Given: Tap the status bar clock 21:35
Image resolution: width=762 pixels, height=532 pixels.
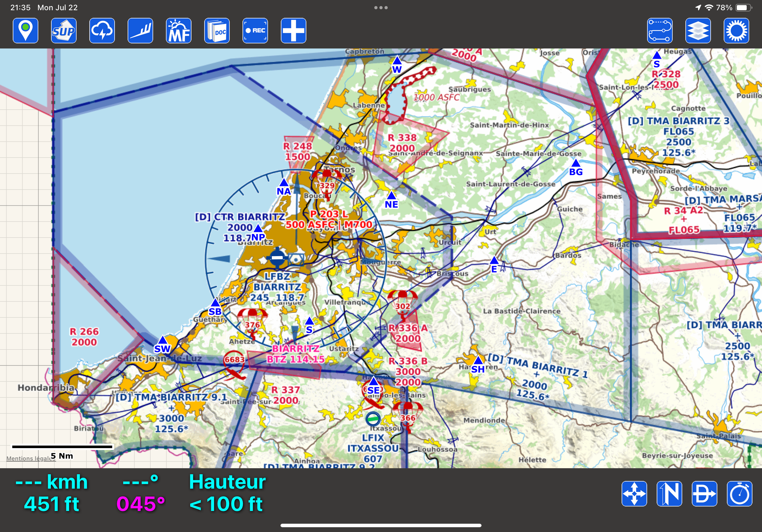Looking at the screenshot, I should 20,8.
